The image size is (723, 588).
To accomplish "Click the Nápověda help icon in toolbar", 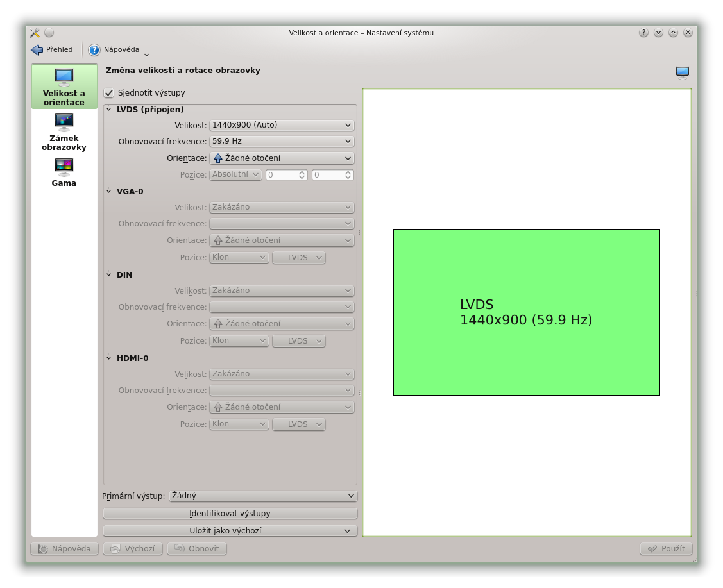I will pos(94,50).
